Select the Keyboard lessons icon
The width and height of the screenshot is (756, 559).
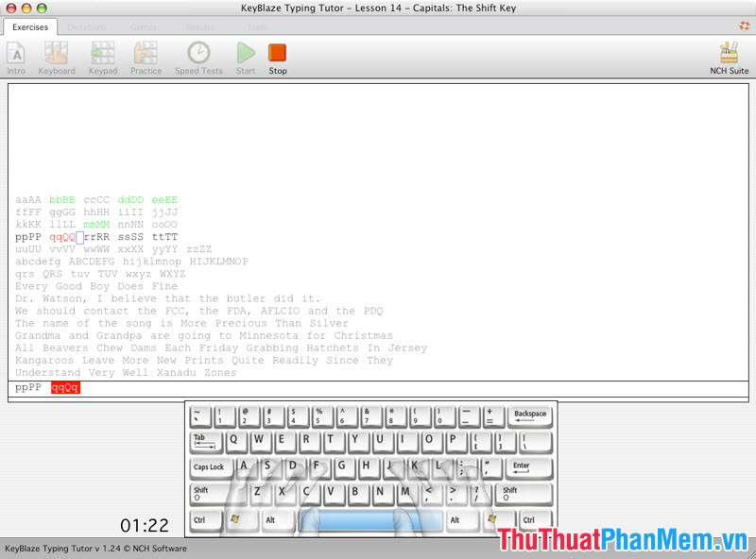point(57,57)
